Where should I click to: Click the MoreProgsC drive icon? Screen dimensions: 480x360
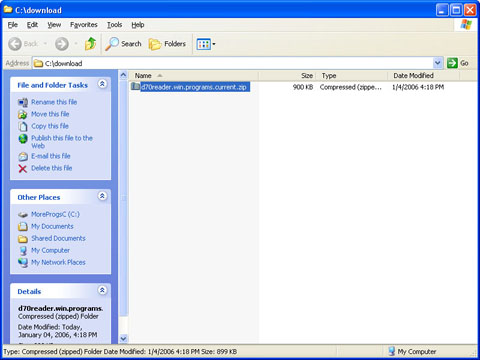(x=23, y=215)
